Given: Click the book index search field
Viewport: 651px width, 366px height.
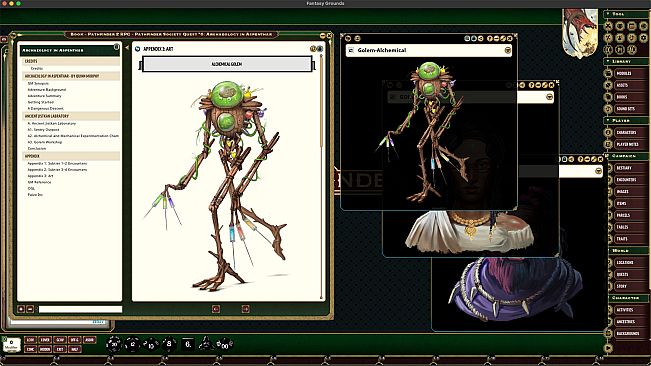Looking at the screenshot, I should tap(80, 309).
